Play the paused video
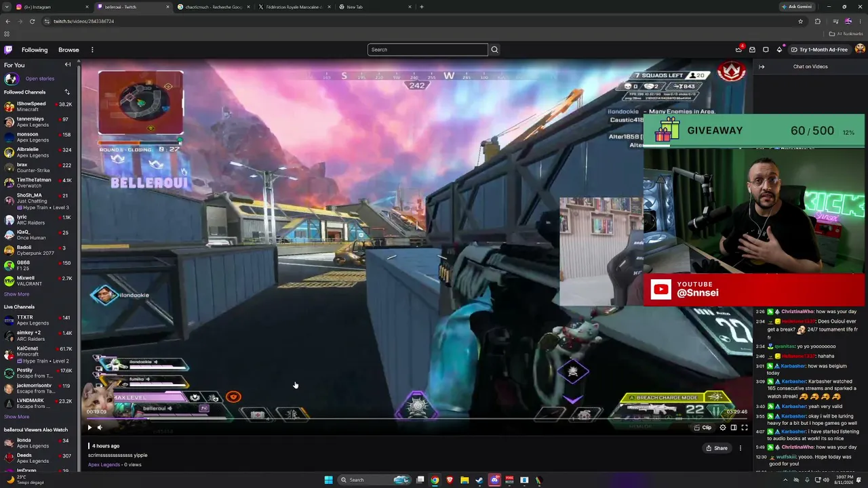 (89, 428)
